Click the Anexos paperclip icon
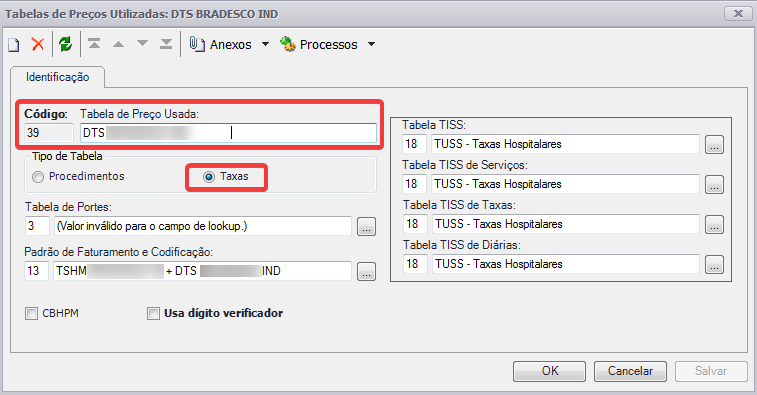The height and width of the screenshot is (395, 757). tap(197, 44)
